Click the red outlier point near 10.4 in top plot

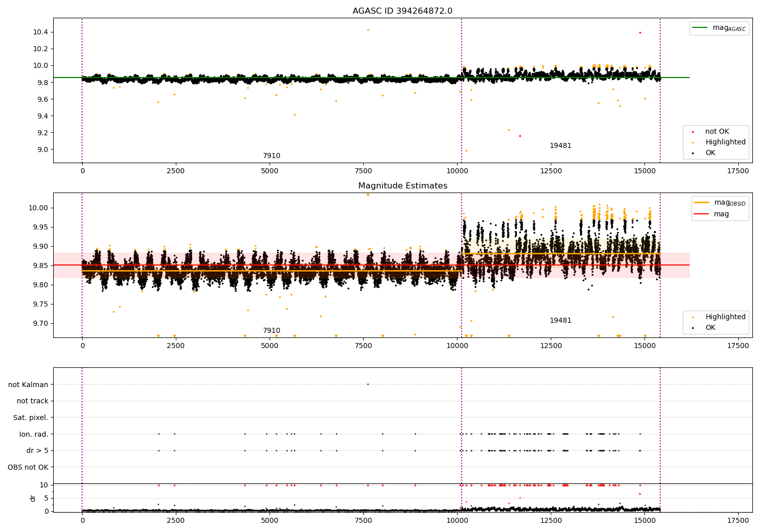click(x=640, y=32)
